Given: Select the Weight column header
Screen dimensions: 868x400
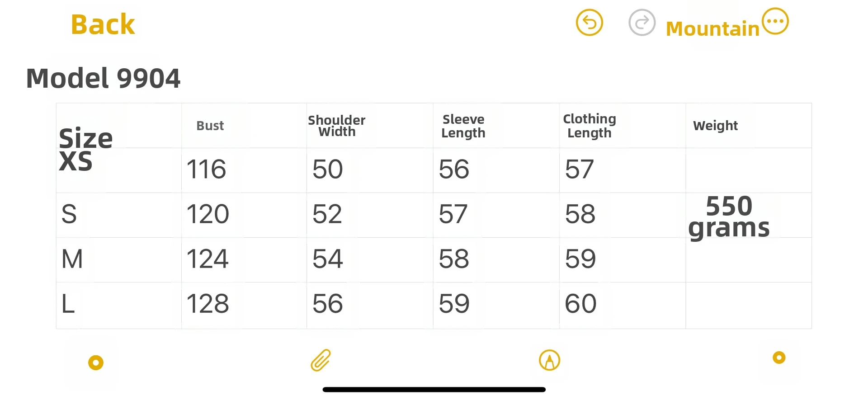Looking at the screenshot, I should (x=715, y=126).
